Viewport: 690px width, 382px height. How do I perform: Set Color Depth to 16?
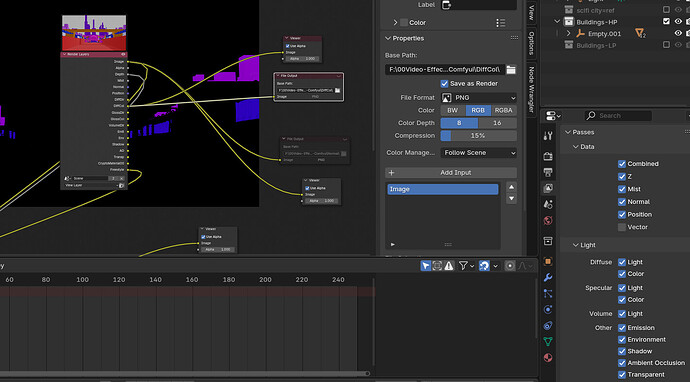tap(498, 123)
